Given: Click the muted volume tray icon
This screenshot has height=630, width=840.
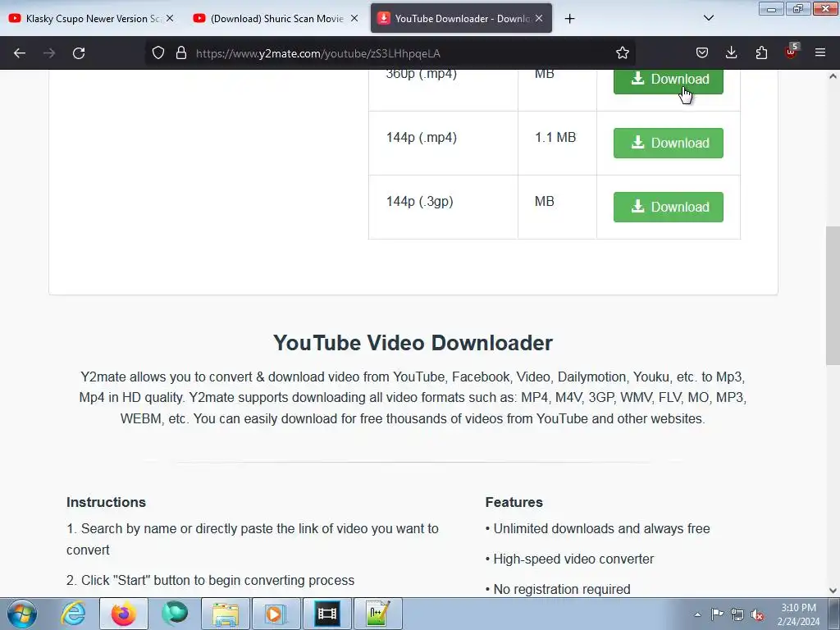Looking at the screenshot, I should point(757,614).
